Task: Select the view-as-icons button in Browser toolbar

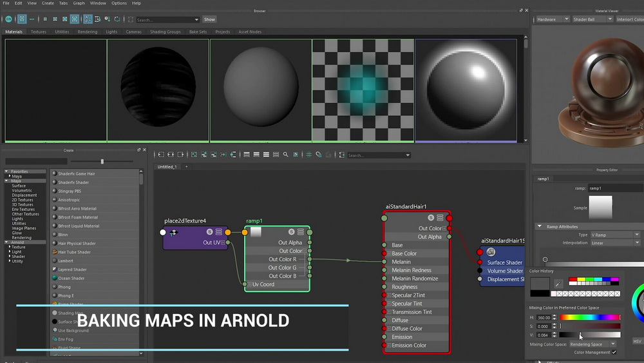Action: [22, 19]
